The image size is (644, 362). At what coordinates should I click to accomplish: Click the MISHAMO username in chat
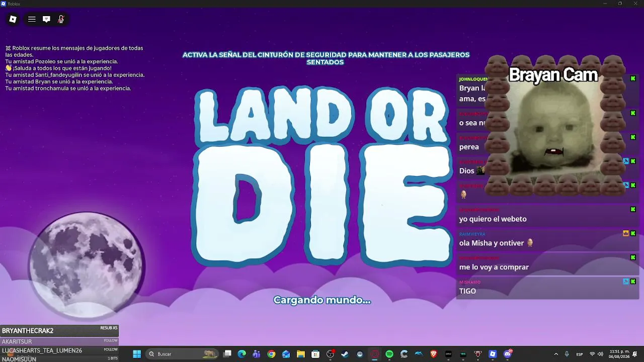coord(470,282)
